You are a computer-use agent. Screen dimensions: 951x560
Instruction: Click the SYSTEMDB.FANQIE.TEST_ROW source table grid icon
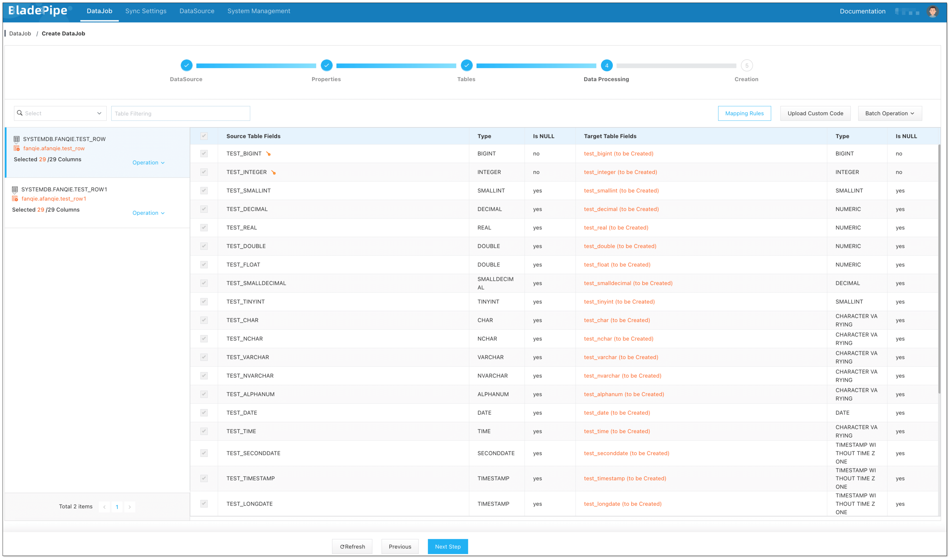click(x=17, y=139)
